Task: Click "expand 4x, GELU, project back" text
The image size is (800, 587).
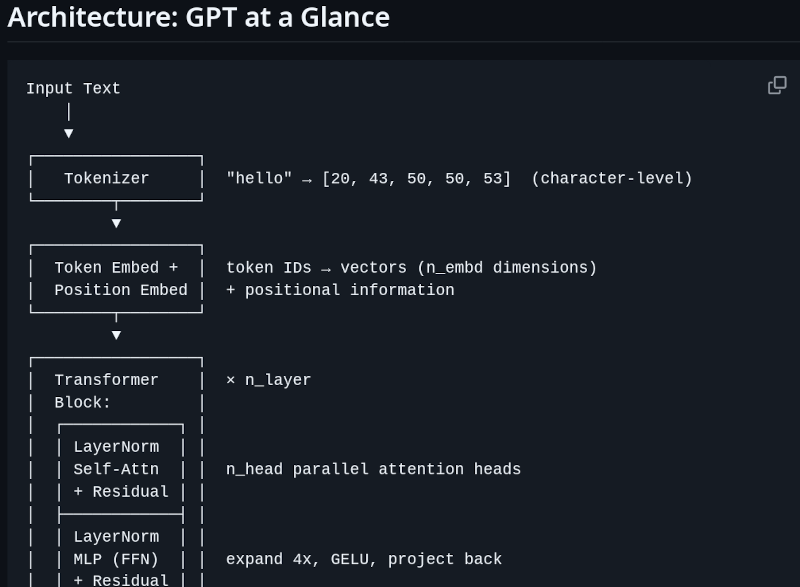Action: click(x=364, y=559)
